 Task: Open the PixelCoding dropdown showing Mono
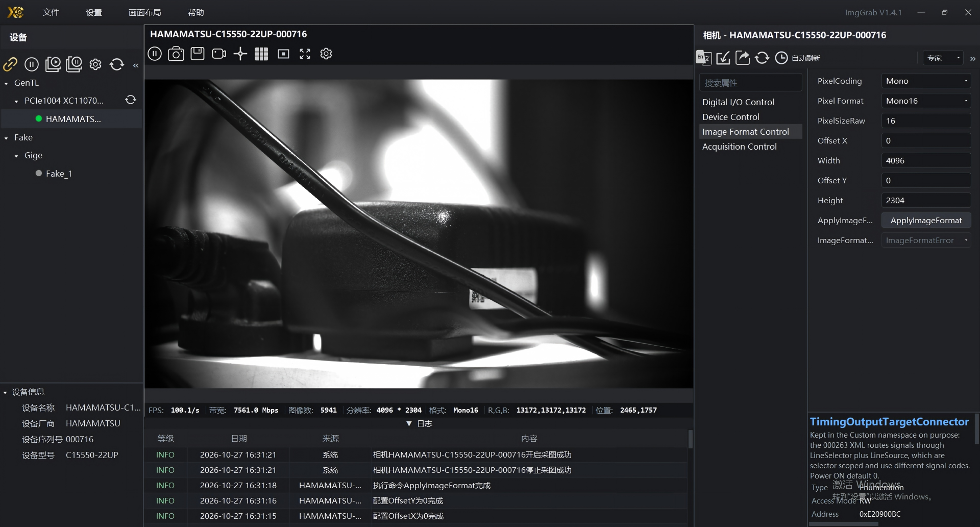(x=926, y=81)
